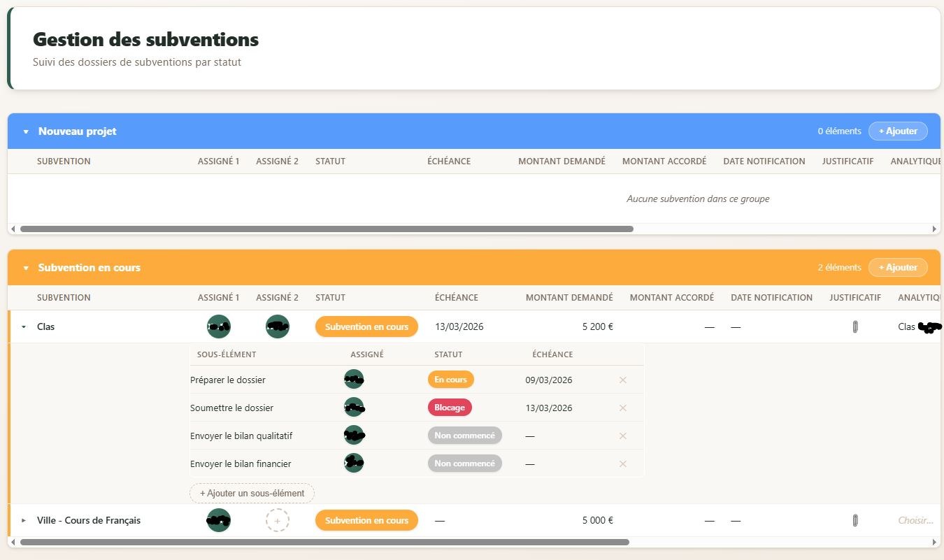944x560 pixels.
Task: Click paperclip icon in Ville - Cours de Français row
Action: [854, 520]
